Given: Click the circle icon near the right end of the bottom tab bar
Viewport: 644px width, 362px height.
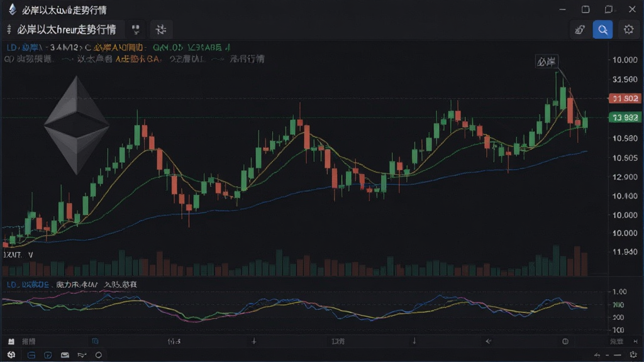Looking at the screenshot, I should 565,341.
